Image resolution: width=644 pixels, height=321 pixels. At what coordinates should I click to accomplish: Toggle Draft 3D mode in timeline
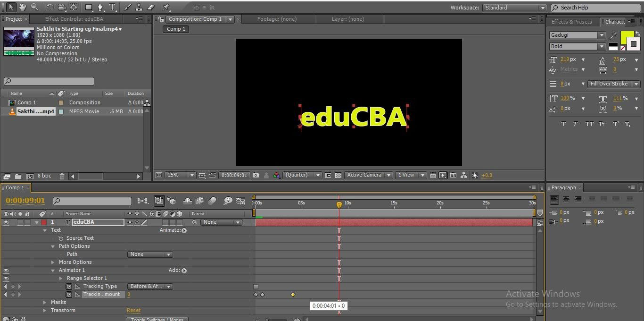(172, 201)
